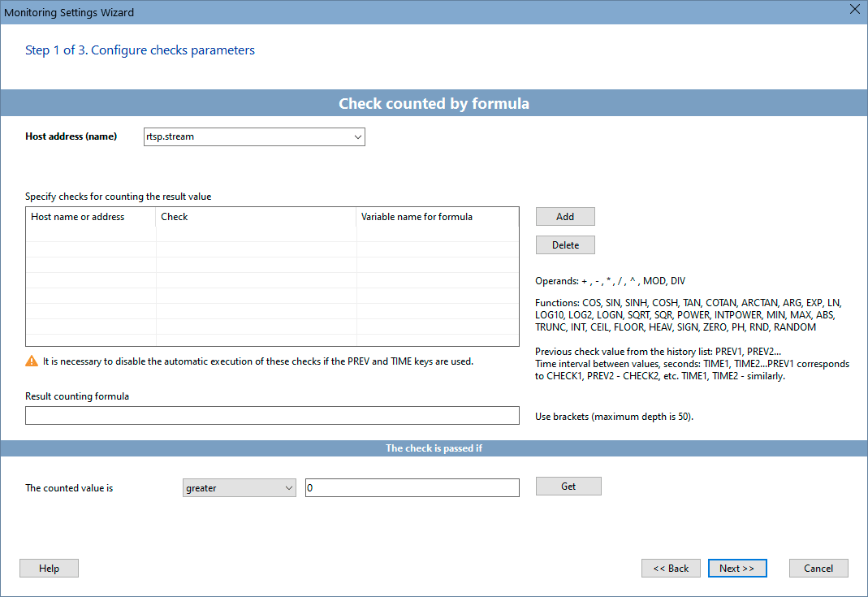Viewport: 868px width, 597px height.
Task: Cancel the wizard
Action: [818, 569]
